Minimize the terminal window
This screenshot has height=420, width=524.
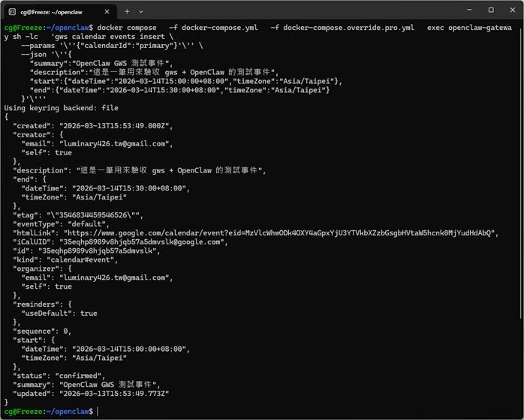468,10
